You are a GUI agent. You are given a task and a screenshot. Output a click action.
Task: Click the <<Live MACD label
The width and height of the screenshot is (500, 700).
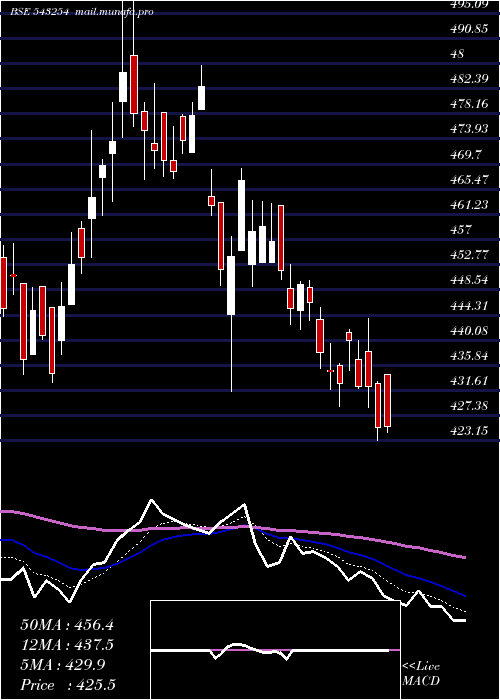421,674
